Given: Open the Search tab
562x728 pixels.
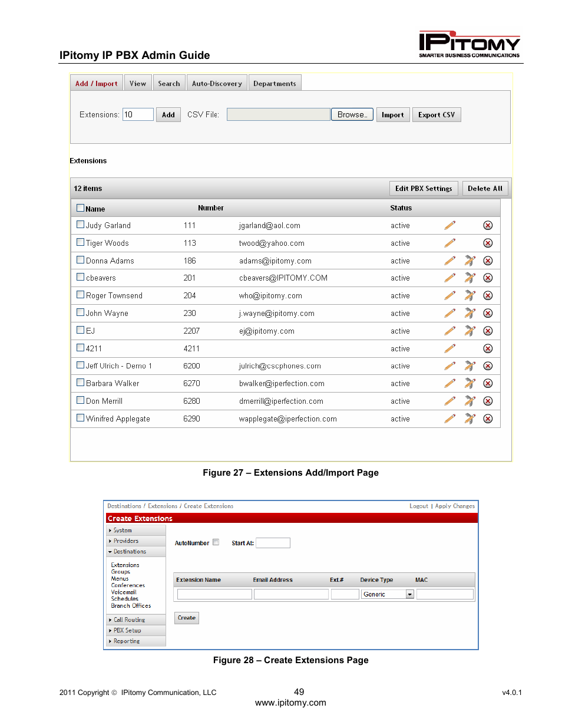Looking at the screenshot, I should click(169, 83).
